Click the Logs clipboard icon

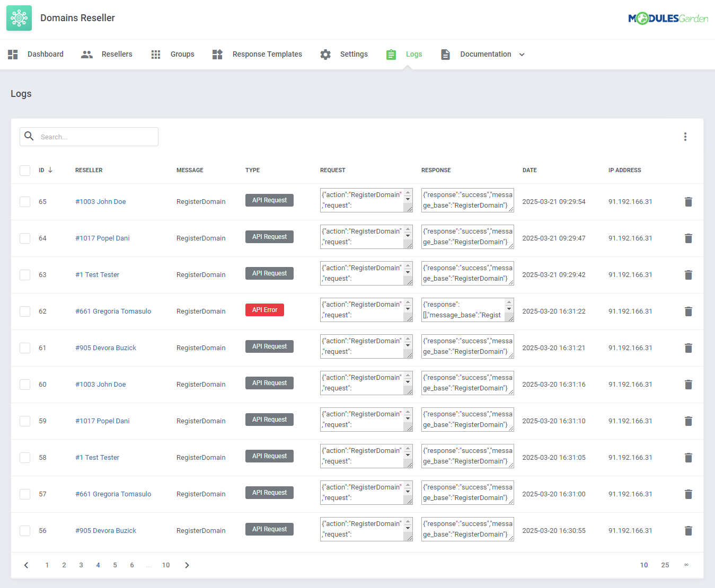point(391,54)
